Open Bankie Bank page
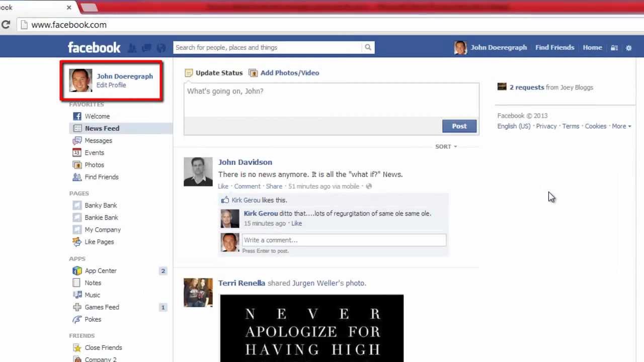 tap(101, 218)
